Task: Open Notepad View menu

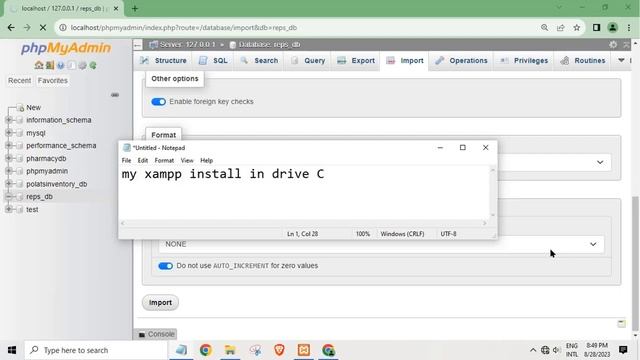Action: pos(187,160)
